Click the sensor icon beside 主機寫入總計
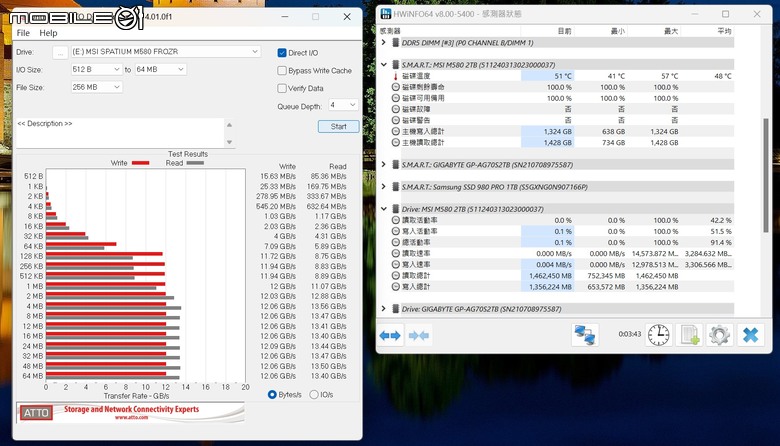Image resolution: width=780 pixels, height=446 pixels. pyautogui.click(x=396, y=131)
